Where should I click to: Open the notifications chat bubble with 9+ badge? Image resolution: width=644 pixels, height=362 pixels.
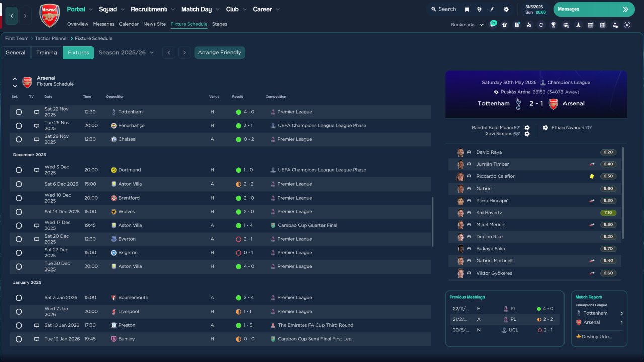[493, 24]
